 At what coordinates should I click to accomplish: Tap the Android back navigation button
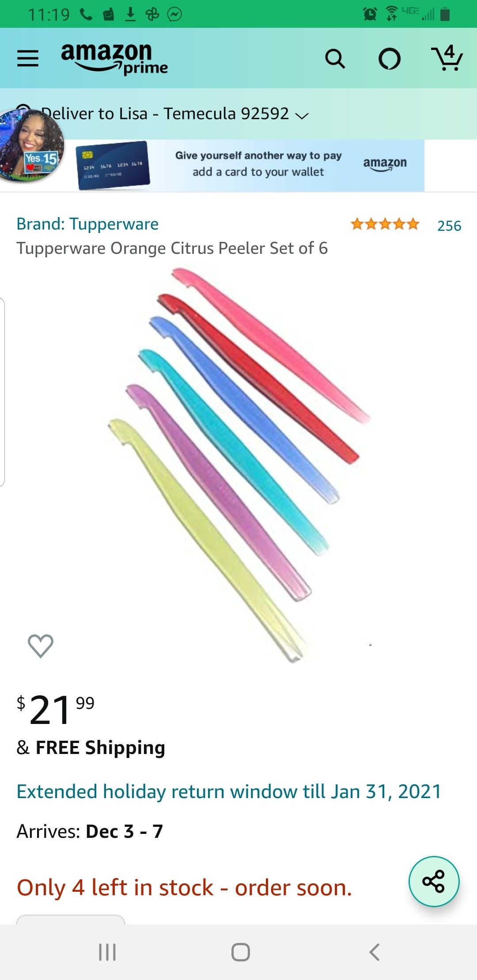pyautogui.click(x=374, y=952)
